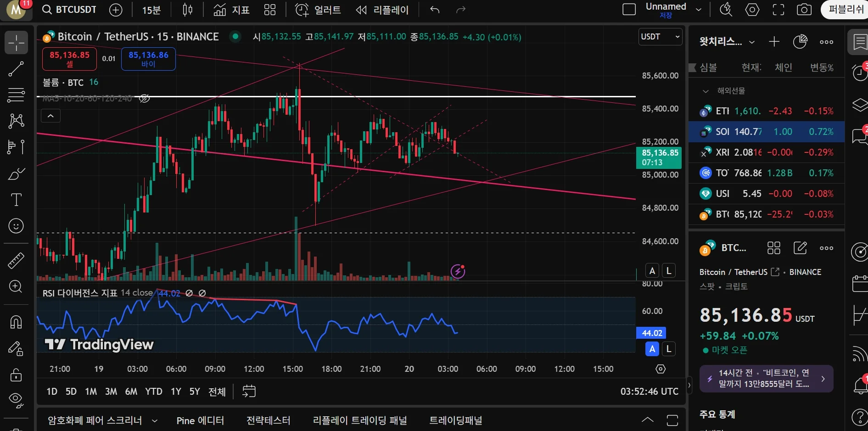Open chart settings hexagon icon
The image size is (868, 431).
[x=752, y=10]
